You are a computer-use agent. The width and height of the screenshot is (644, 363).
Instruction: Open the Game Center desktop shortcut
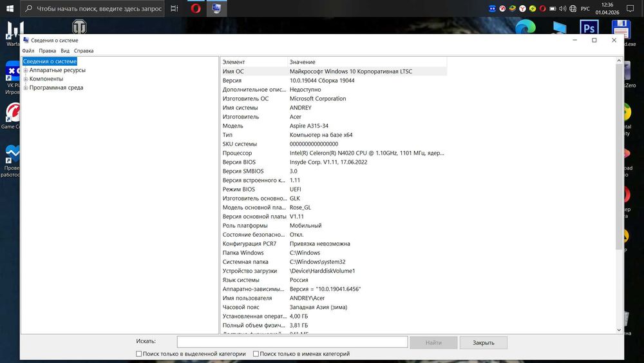(x=12, y=115)
